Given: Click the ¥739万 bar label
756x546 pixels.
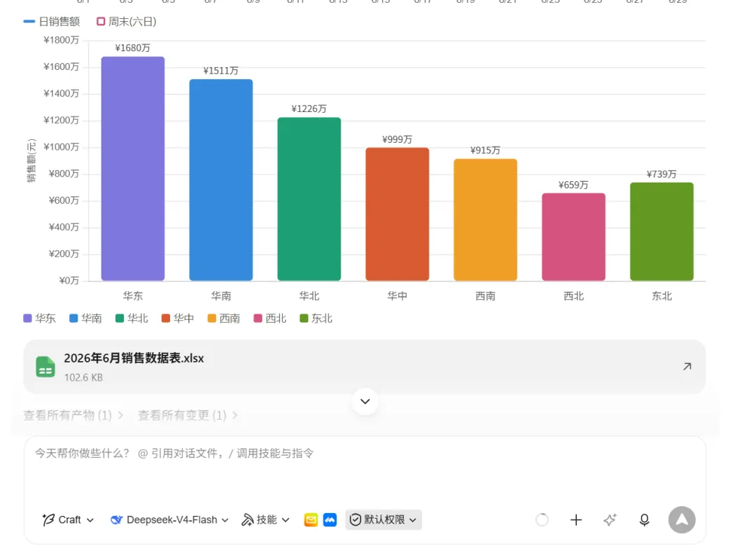Looking at the screenshot, I should [x=662, y=174].
